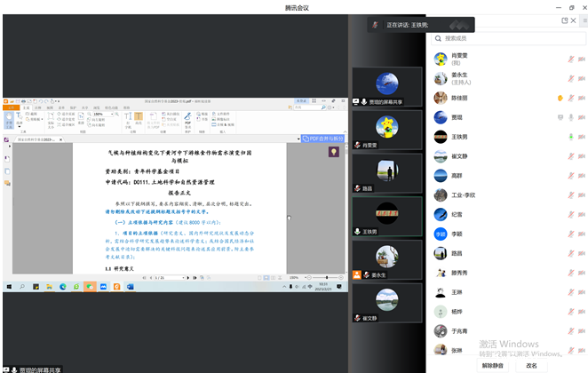The height and width of the screenshot is (373, 588).
Task: Select 王铁男's video tile in the strip
Action: tap(387, 216)
